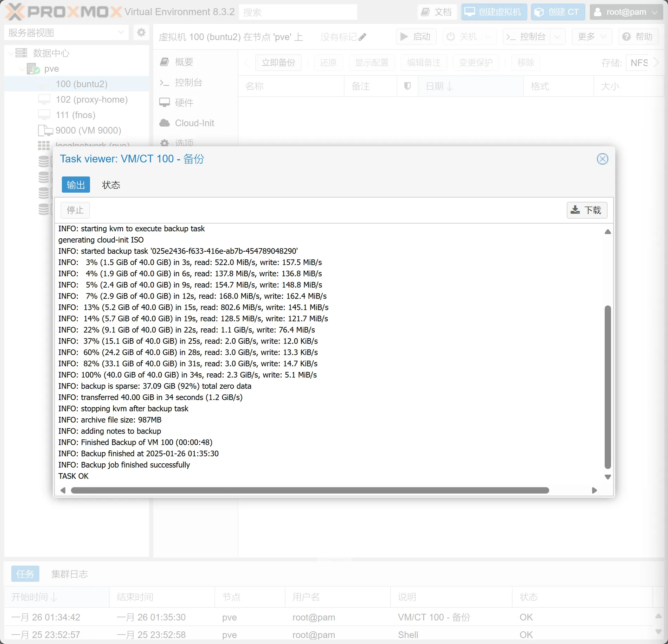Click the Proxmox logo icon

15,12
